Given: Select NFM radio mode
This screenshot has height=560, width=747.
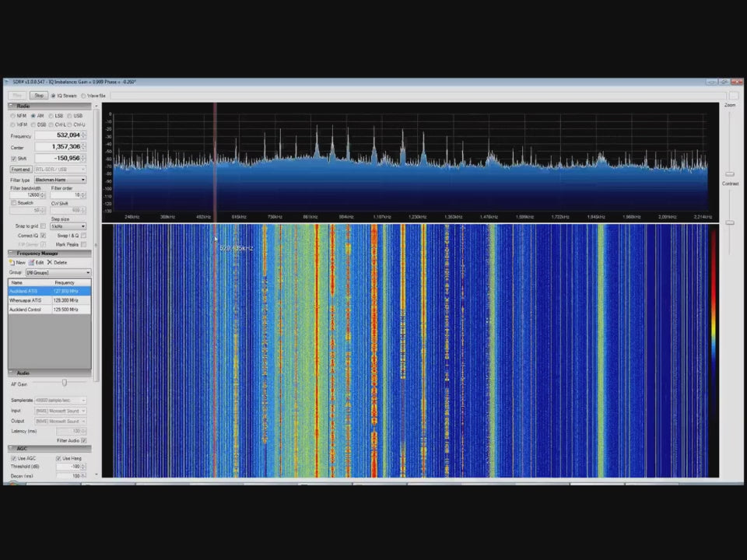Looking at the screenshot, I should click(13, 116).
